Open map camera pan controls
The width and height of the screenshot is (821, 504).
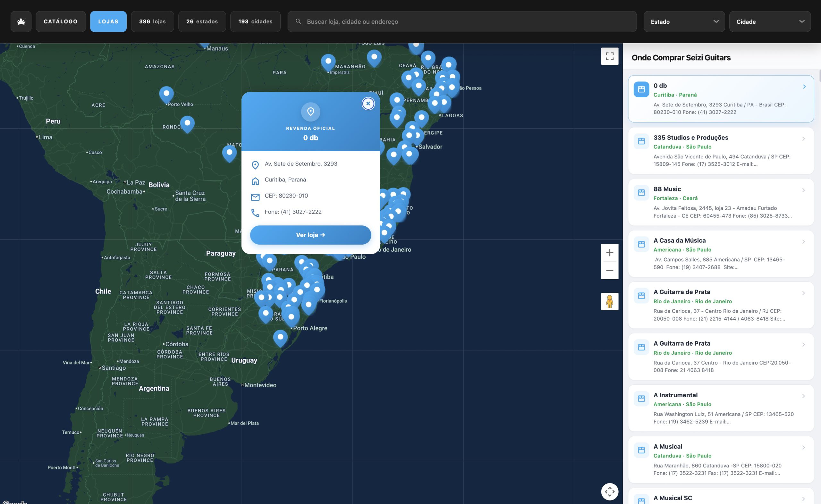(609, 491)
